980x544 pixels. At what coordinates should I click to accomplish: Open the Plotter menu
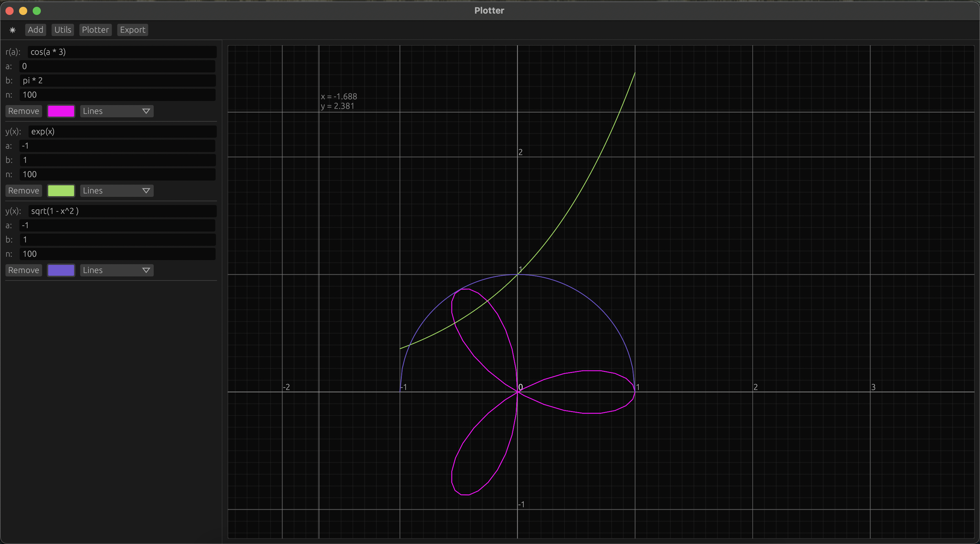tap(95, 30)
